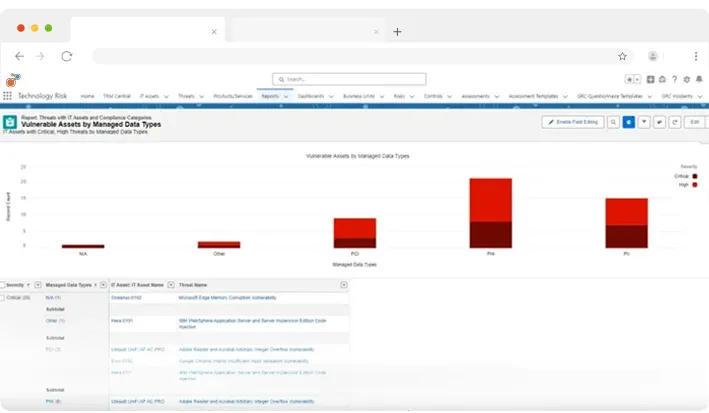Click the N/A (1) data type link
Viewport: 709px width, 413px height.
(53, 298)
